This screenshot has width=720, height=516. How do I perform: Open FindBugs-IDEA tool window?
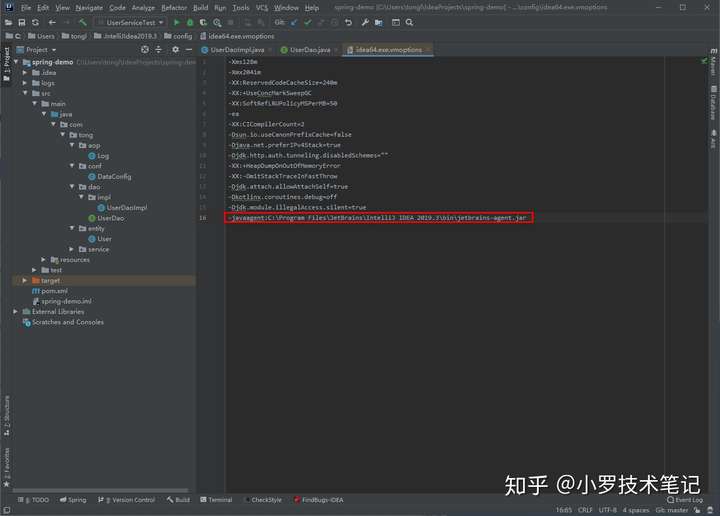(x=318, y=500)
